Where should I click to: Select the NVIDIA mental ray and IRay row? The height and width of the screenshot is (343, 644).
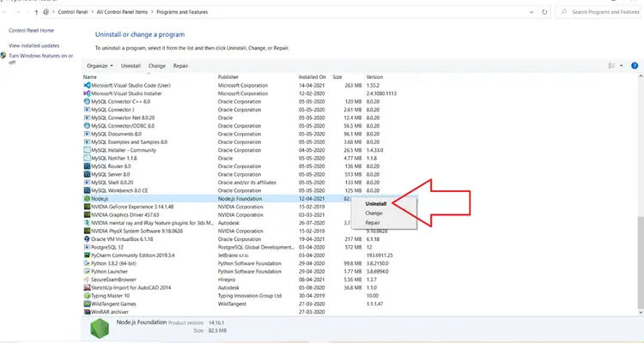click(x=251, y=223)
